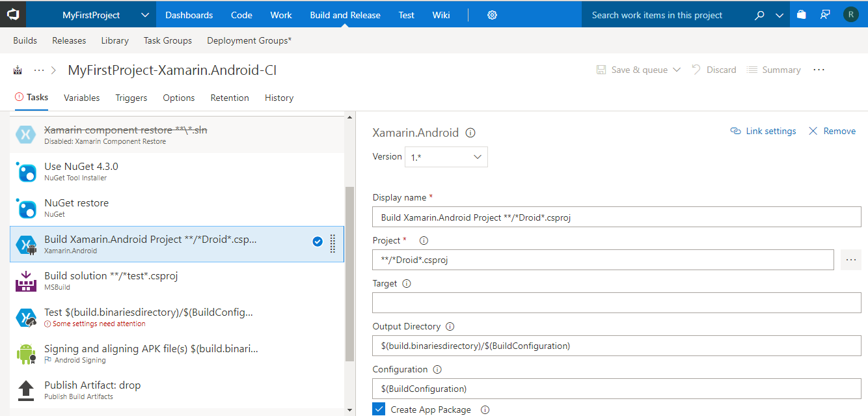
Task: Click the Save & queue button
Action: click(x=632, y=70)
